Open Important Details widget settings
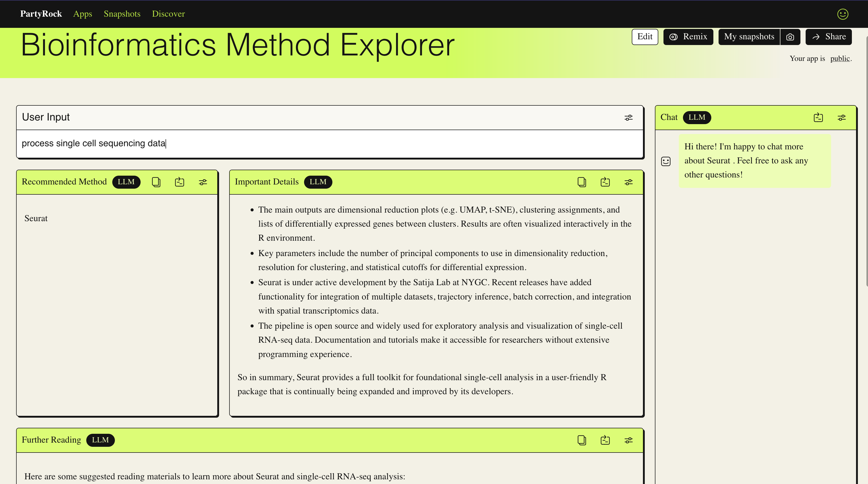The width and height of the screenshot is (868, 484). pos(628,182)
